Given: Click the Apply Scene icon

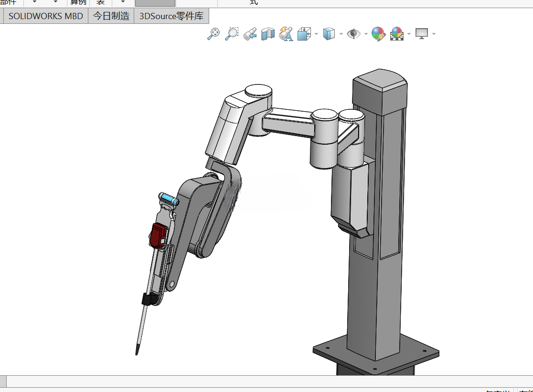Looking at the screenshot, I should coord(397,34).
